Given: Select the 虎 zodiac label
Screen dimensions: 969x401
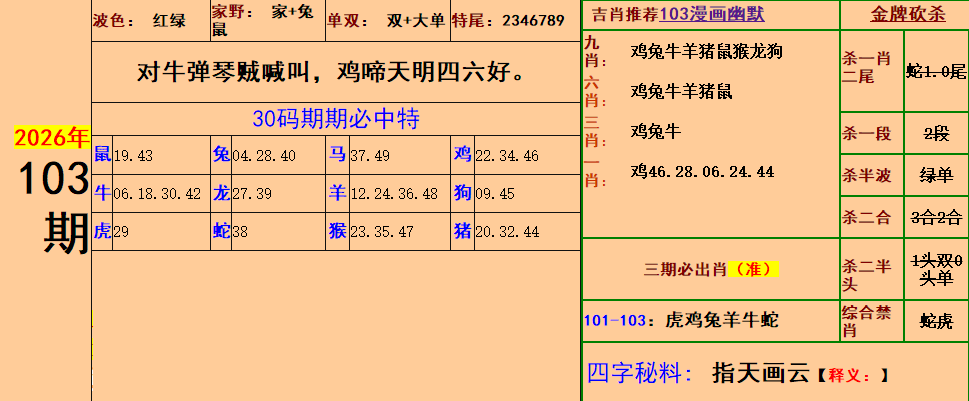Looking at the screenshot, I should 102,231.
